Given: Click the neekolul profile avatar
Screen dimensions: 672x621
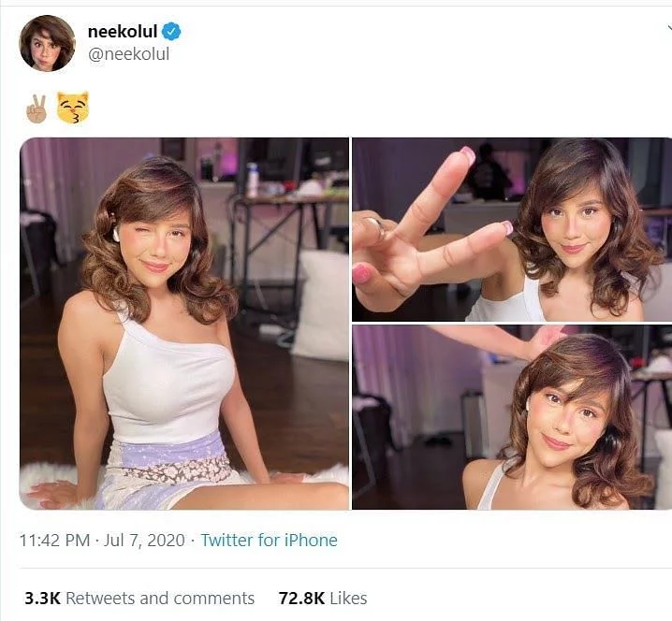Looking at the screenshot, I should [47, 43].
